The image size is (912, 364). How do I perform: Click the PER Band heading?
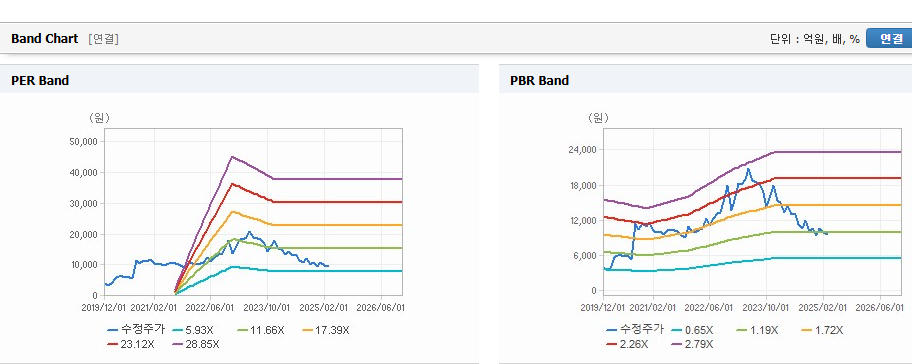pyautogui.click(x=40, y=81)
